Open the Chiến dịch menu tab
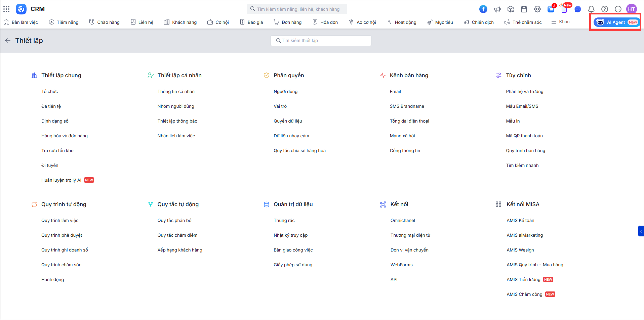Viewport: 644px width, 320px height. tap(479, 22)
